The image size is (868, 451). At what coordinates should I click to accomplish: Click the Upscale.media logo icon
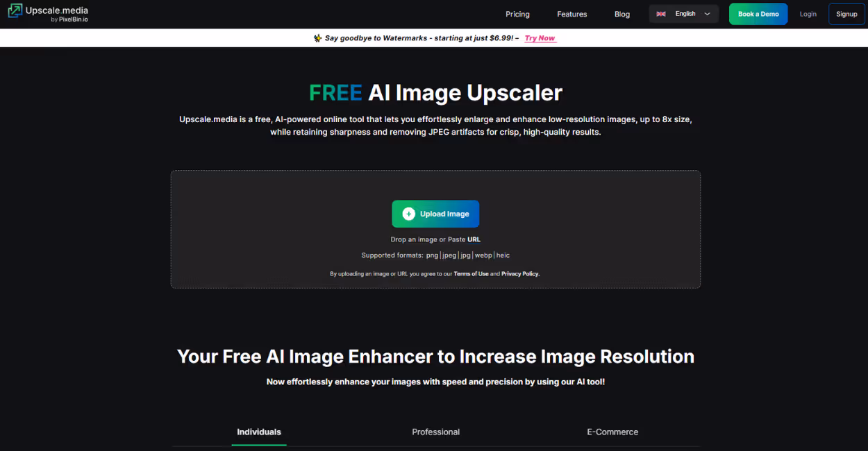[x=15, y=11]
